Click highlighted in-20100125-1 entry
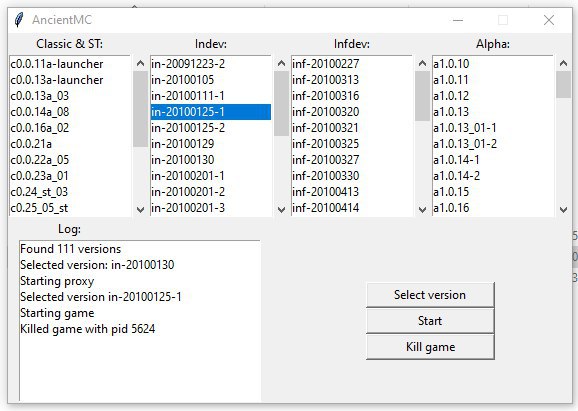Viewport: 578px width, 411px height. pos(211,112)
